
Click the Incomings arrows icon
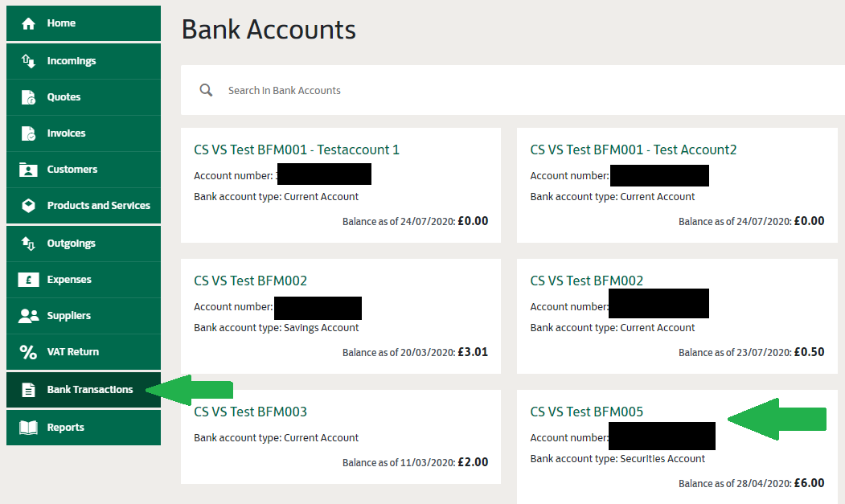pos(29,61)
